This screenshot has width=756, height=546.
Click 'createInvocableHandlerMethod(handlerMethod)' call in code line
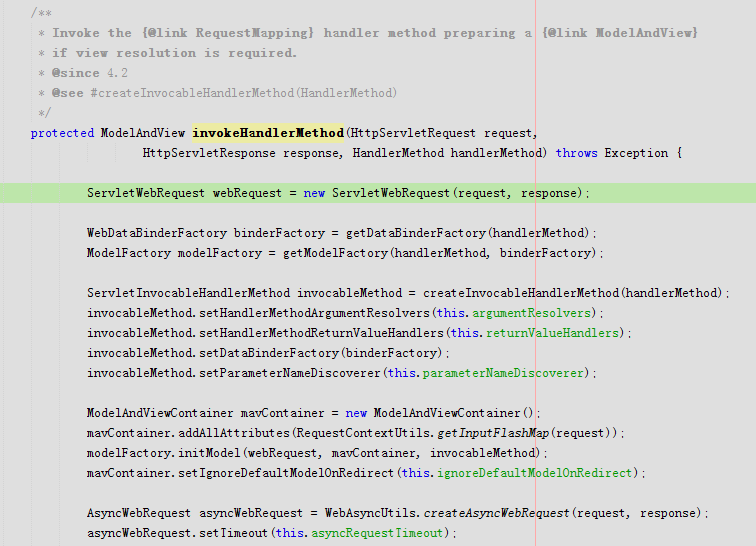tap(572, 293)
